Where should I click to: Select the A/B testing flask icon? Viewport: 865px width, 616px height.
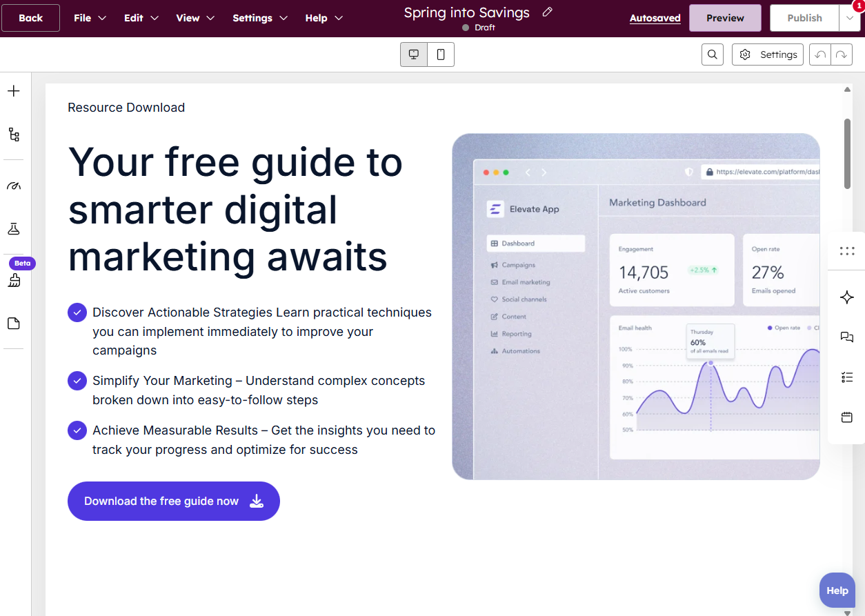click(13, 228)
